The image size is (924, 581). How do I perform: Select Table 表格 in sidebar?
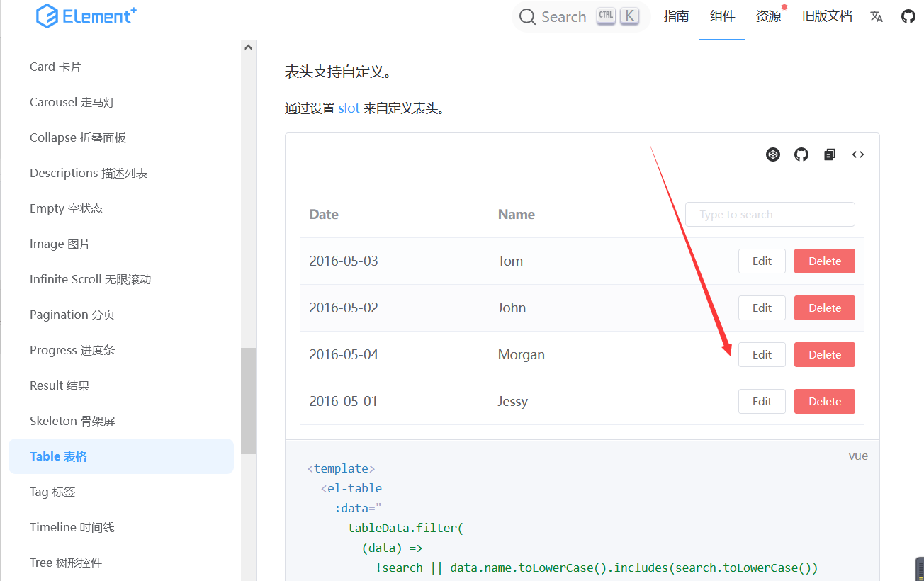pyautogui.click(x=121, y=456)
